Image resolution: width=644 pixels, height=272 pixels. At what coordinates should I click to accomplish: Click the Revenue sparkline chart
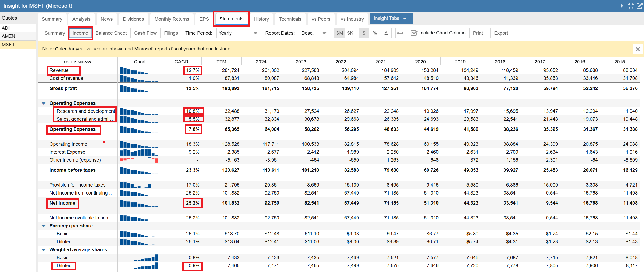(139, 71)
